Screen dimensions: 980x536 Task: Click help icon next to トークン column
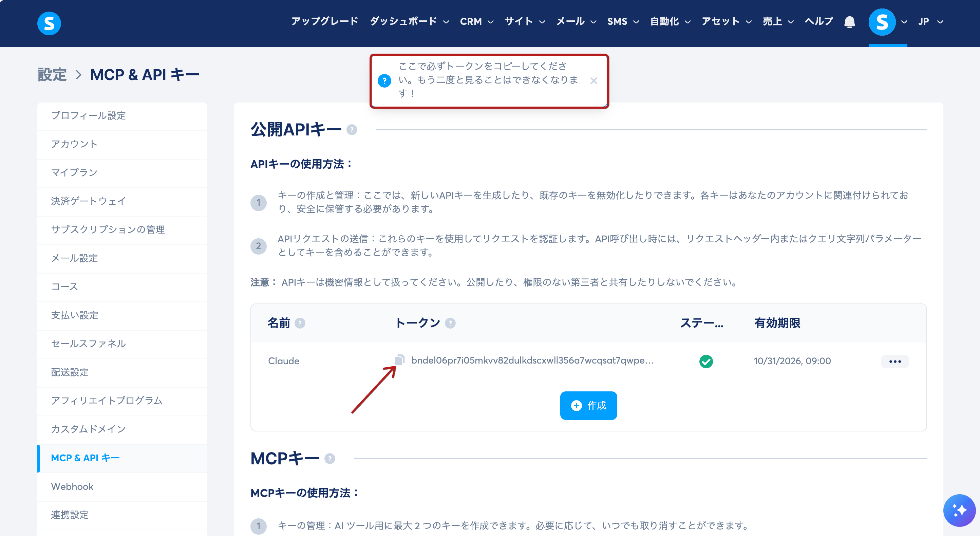pos(450,323)
